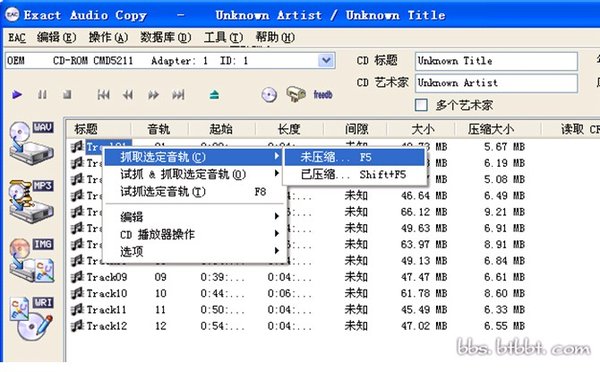Click the 8.91 MB compressed size cell

tap(504, 244)
